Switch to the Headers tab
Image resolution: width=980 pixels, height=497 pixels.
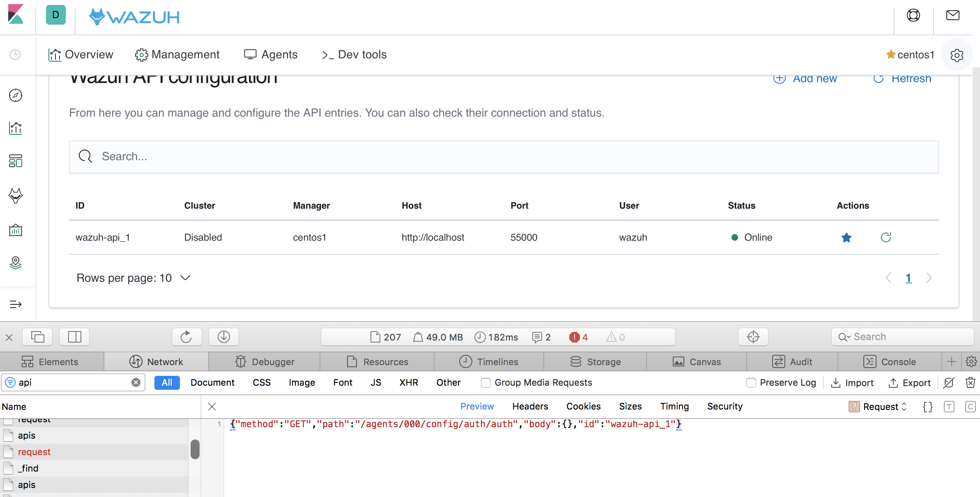tap(530, 406)
